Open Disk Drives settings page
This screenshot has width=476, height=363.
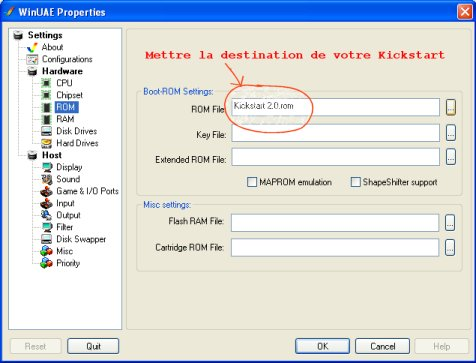tap(76, 131)
